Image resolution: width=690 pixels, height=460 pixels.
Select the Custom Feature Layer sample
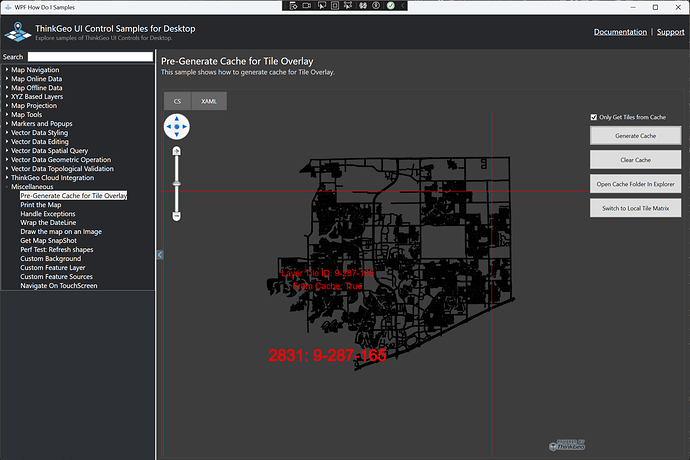(x=53, y=268)
